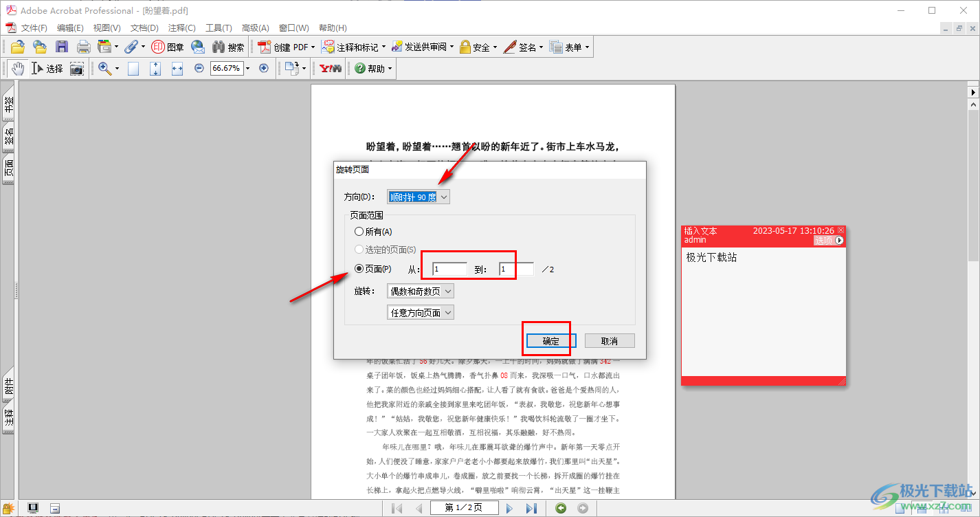Open the 页面 side panel tab

pos(9,169)
